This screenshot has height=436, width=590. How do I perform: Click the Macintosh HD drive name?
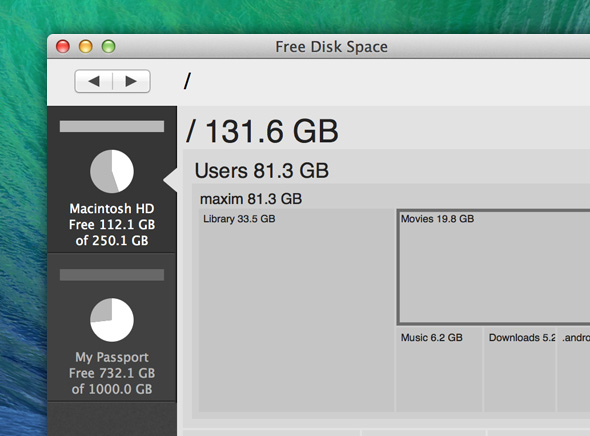[x=112, y=208]
